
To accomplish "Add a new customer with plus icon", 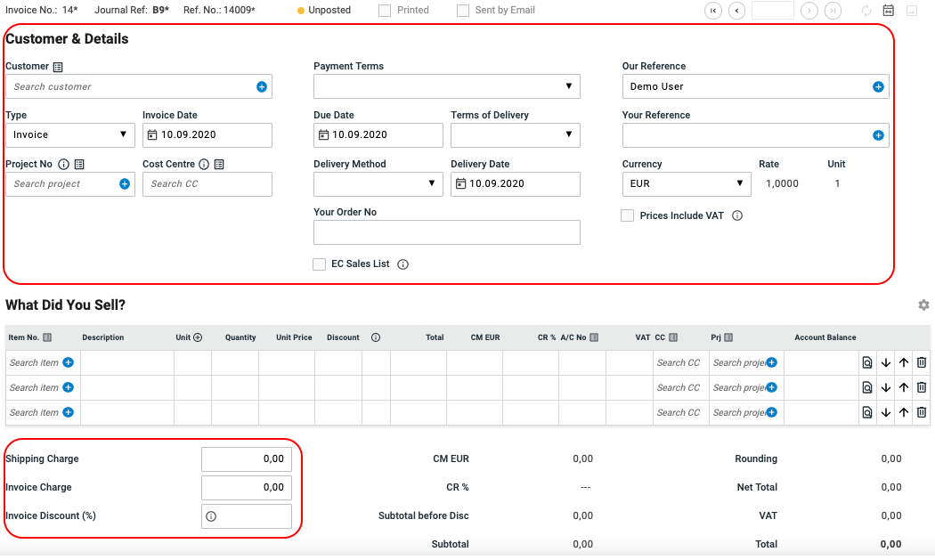I will [x=262, y=86].
